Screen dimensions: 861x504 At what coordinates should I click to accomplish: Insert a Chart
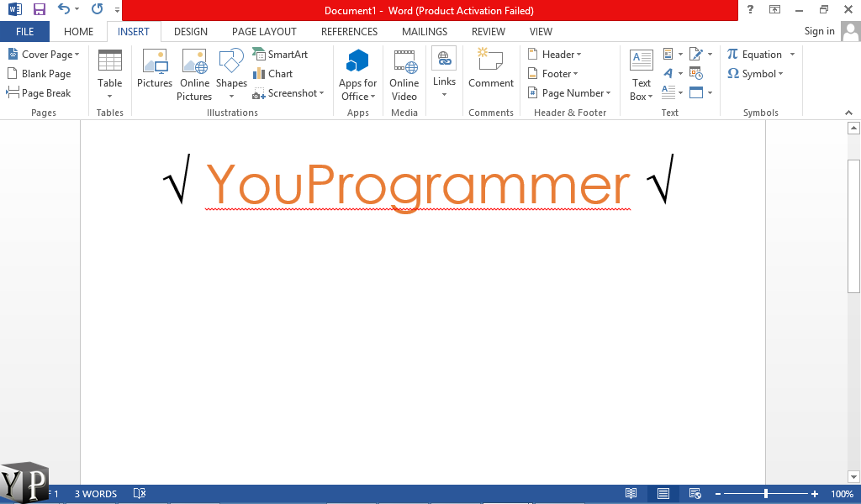tap(273, 73)
